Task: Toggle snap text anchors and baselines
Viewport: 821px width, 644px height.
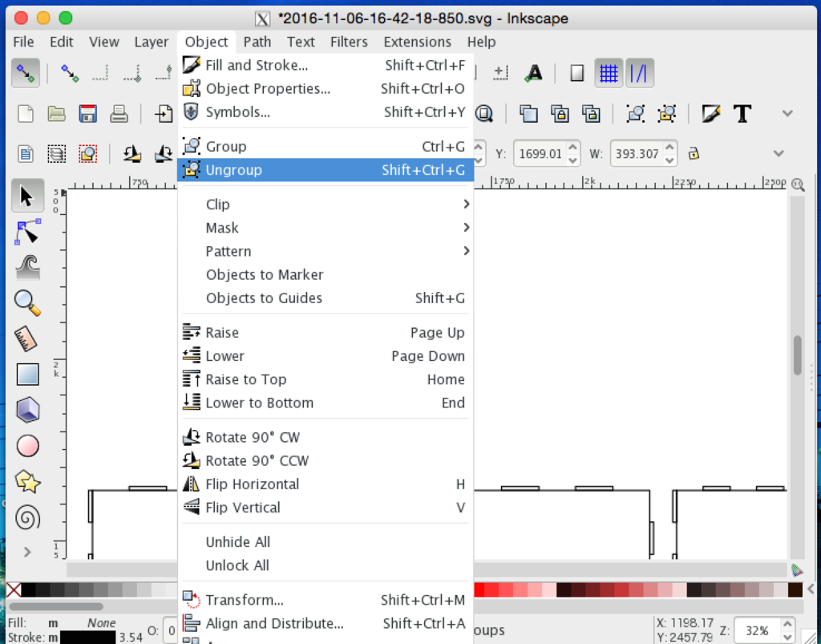Action: (x=533, y=73)
